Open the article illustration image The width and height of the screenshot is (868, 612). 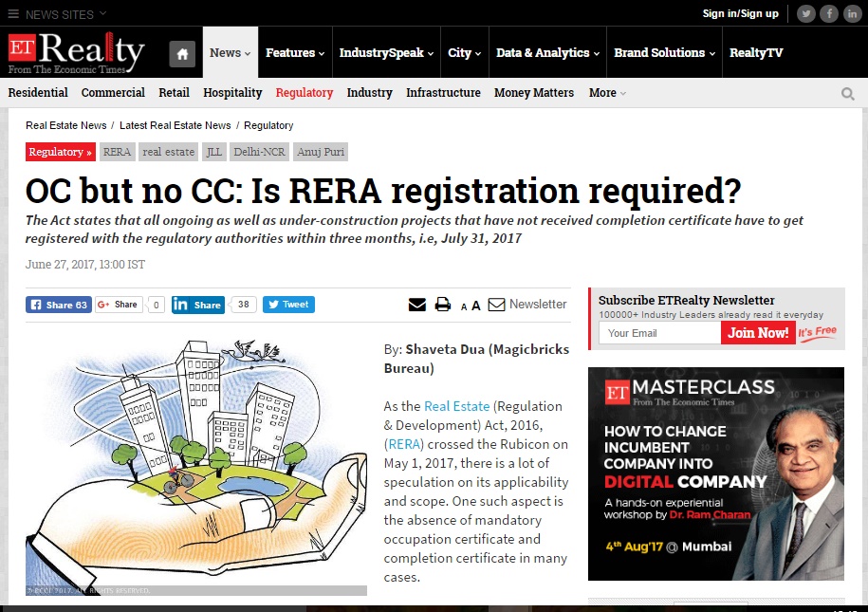196,466
